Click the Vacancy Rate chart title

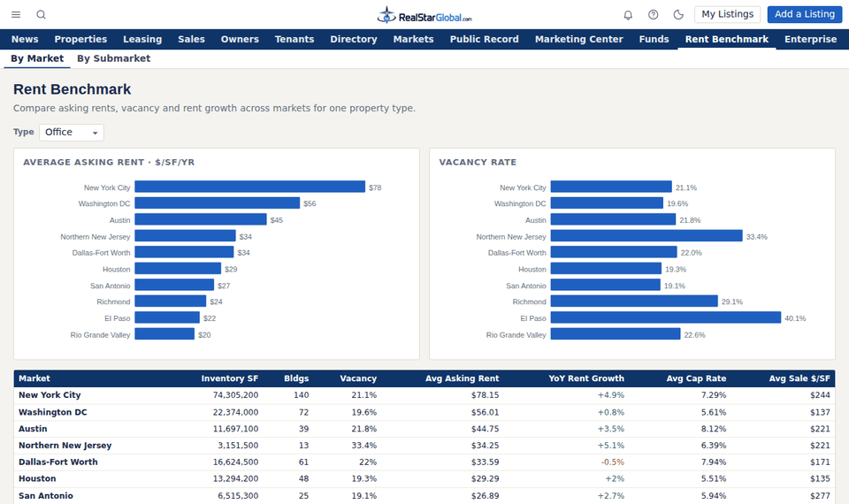tap(478, 162)
